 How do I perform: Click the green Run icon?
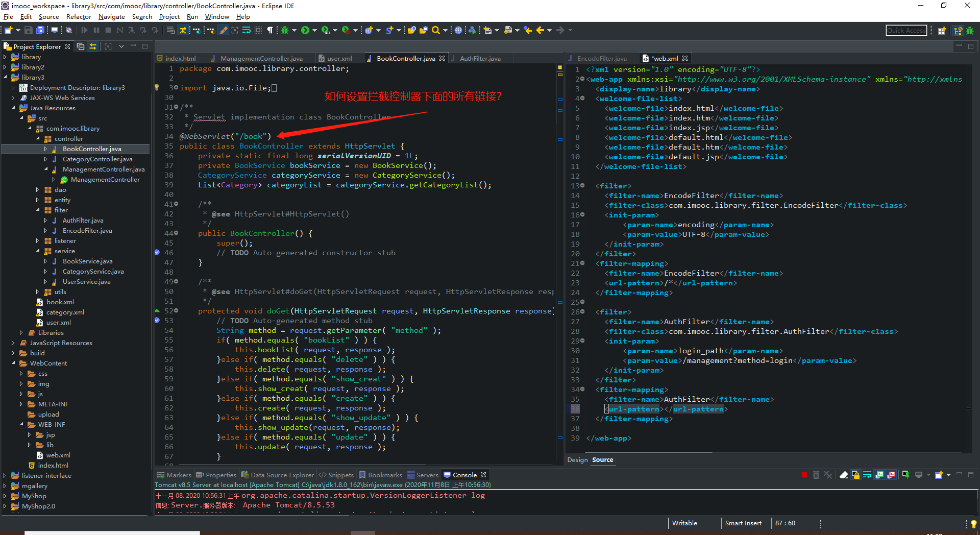(x=305, y=31)
